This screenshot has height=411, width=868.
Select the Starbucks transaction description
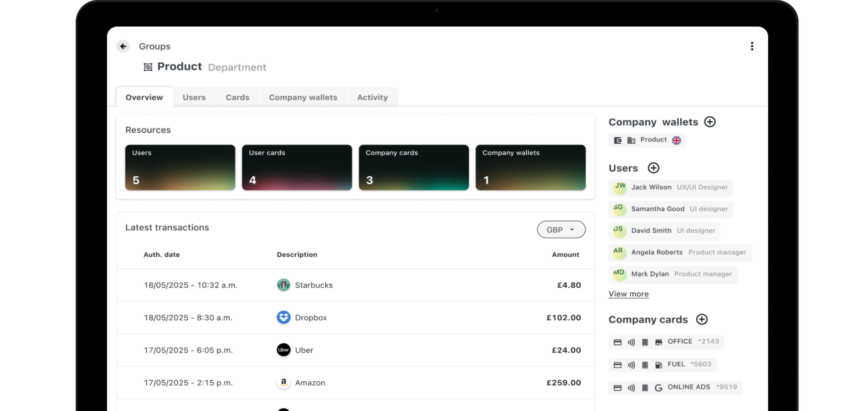tap(314, 285)
